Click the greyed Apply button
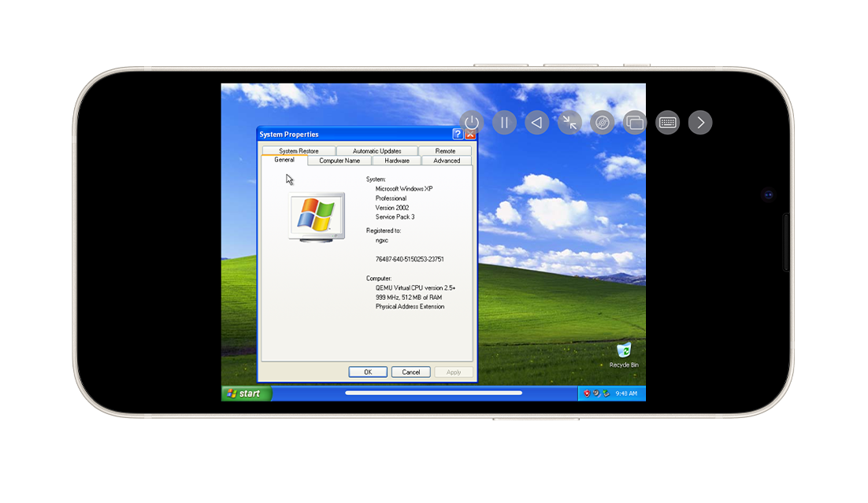 (x=454, y=372)
